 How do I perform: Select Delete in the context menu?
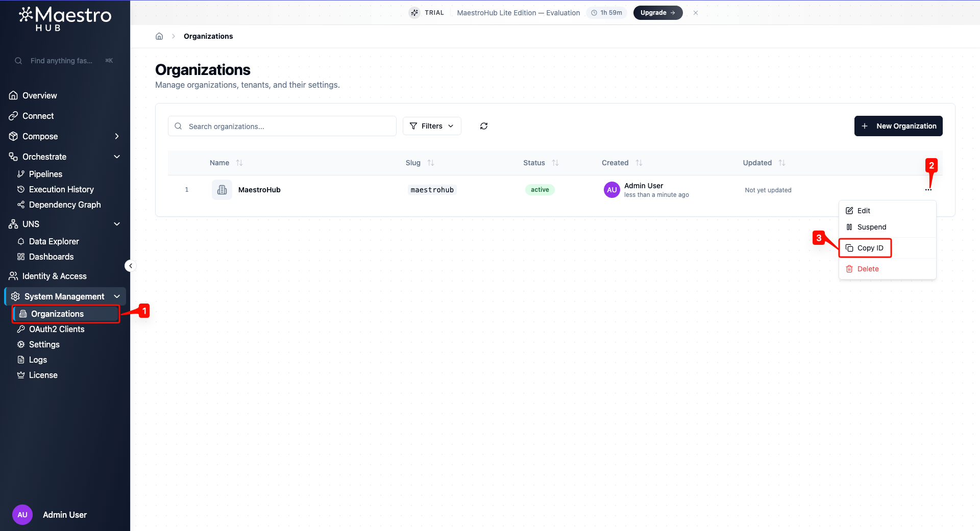click(x=867, y=269)
